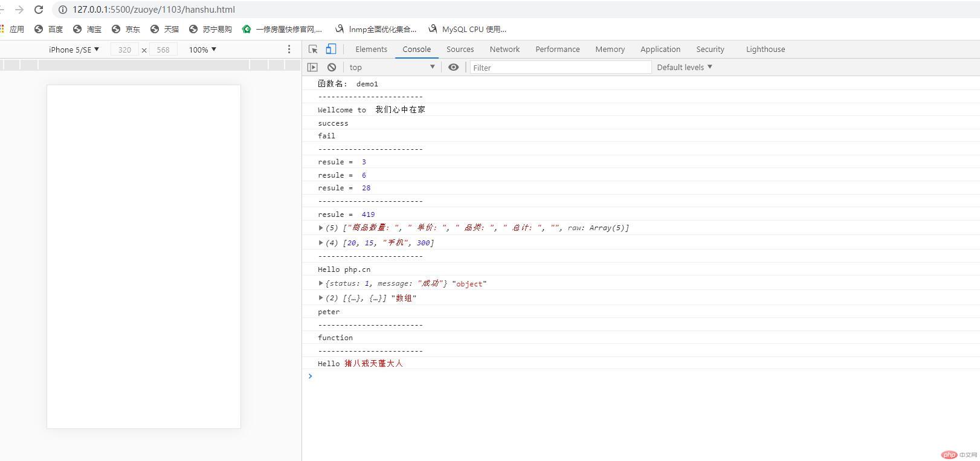The image size is (980, 461).
Task: Switch to the Performance tab
Action: tap(558, 50)
